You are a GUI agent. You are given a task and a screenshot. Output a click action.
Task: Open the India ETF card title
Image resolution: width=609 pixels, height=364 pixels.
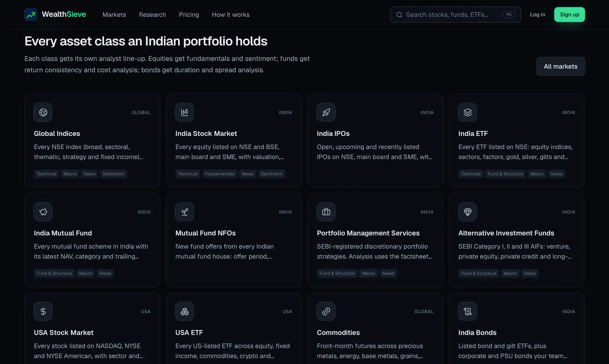pos(473,134)
